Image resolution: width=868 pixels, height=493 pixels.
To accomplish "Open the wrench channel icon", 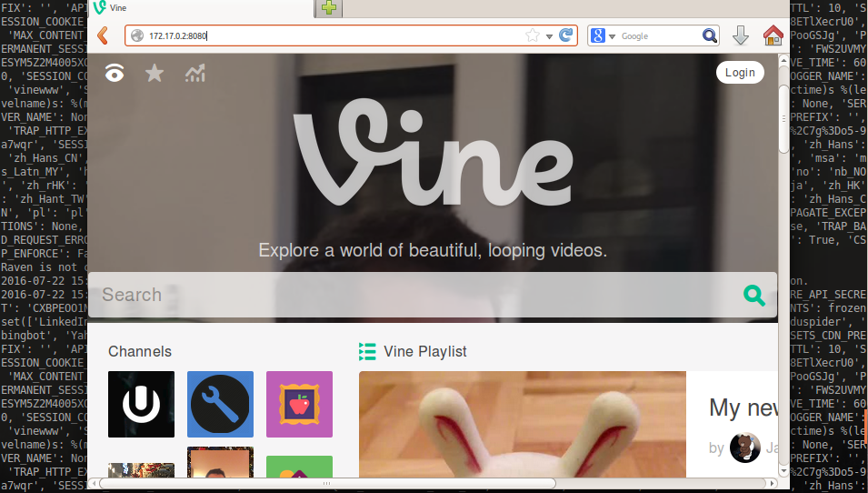I will 220,404.
